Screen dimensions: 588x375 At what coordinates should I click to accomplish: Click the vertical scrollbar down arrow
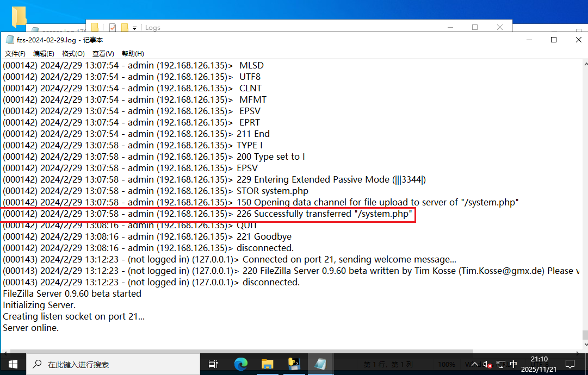(585, 345)
